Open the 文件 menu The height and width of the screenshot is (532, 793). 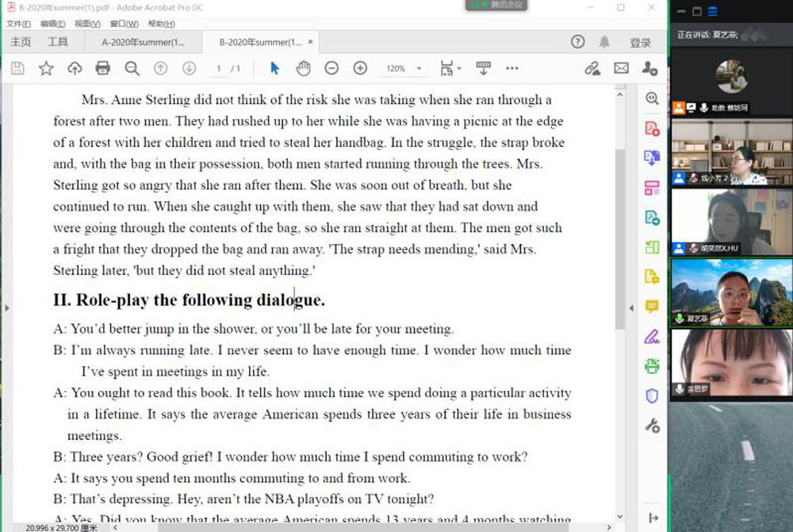point(18,25)
